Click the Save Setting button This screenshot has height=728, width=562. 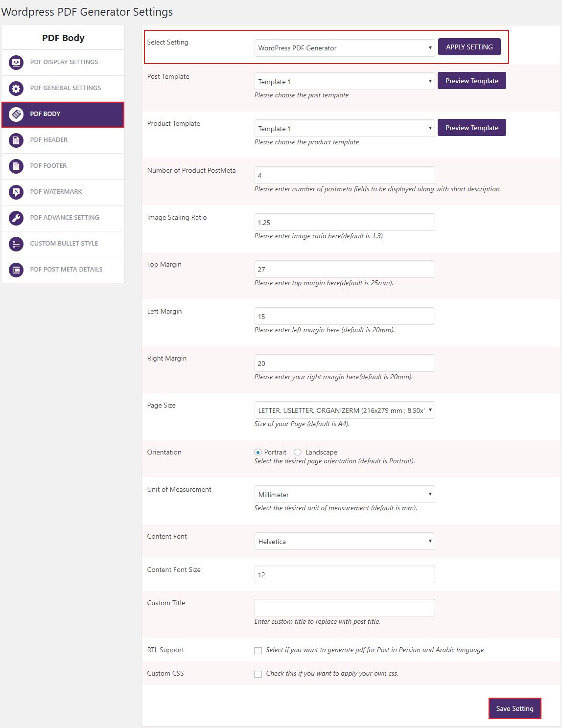[515, 708]
